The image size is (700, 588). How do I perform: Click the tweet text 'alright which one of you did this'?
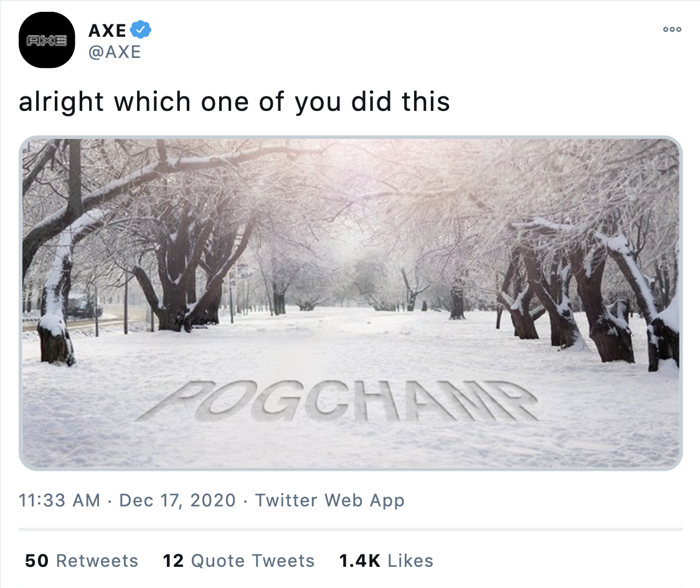(x=234, y=102)
